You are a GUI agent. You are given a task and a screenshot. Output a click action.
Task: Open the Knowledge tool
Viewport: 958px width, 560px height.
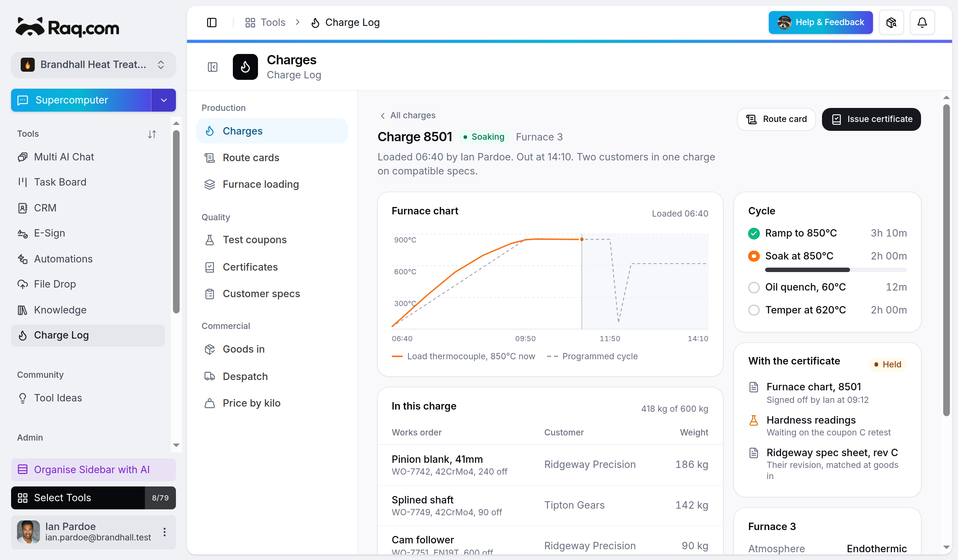point(88,310)
